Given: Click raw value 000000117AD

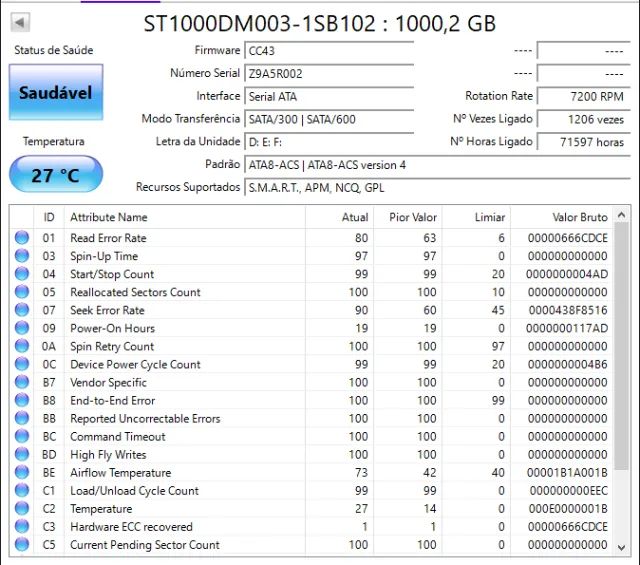Looking at the screenshot, I should tap(567, 328).
